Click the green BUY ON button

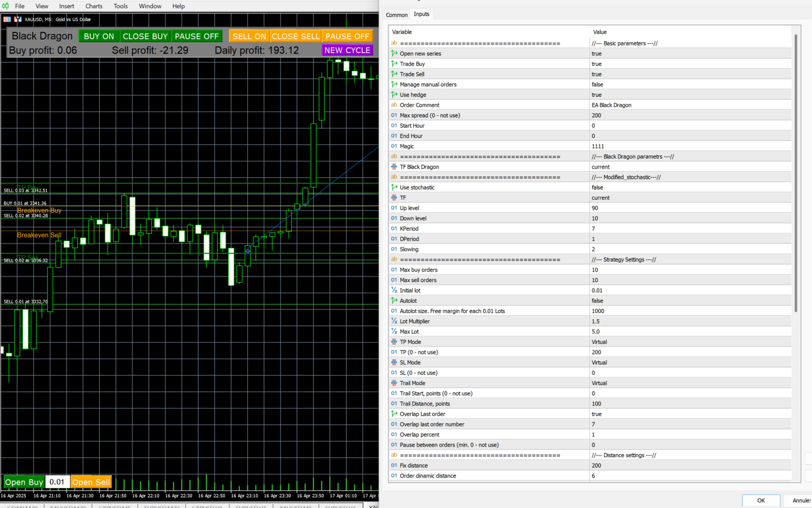[99, 36]
